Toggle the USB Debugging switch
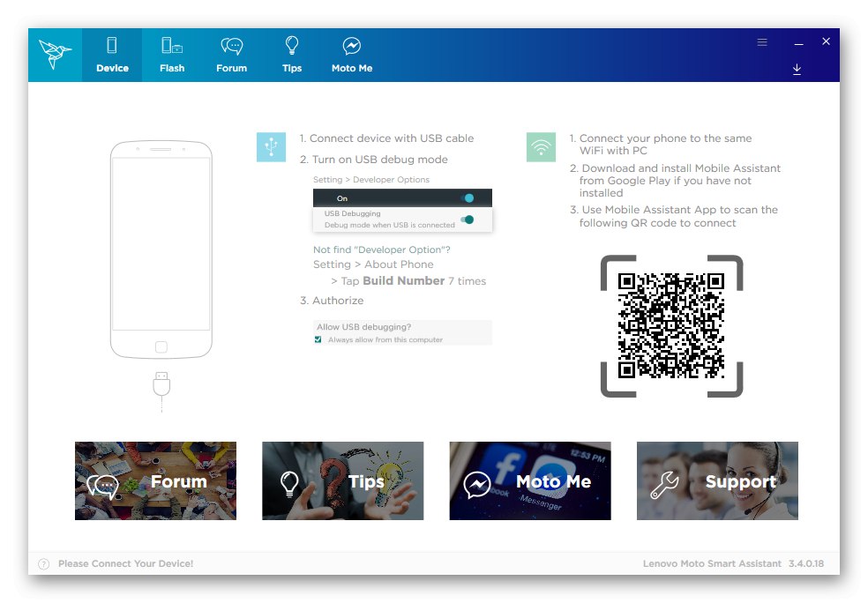Viewport: 868px width, 603px height. [468, 220]
